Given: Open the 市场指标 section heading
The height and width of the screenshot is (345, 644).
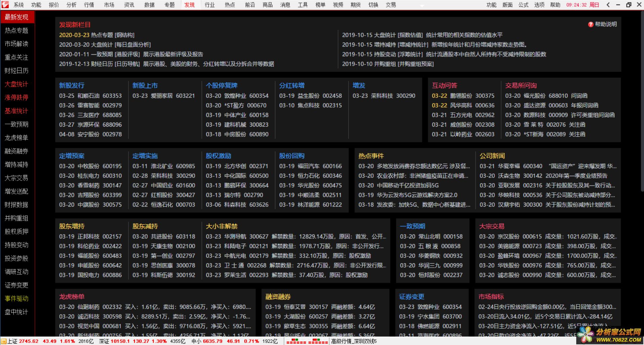Looking at the screenshot, I should click(491, 296).
